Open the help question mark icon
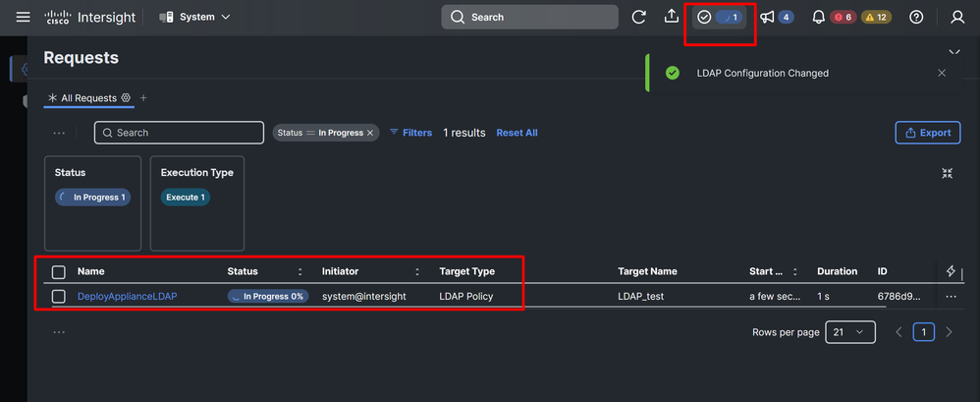 (x=916, y=17)
